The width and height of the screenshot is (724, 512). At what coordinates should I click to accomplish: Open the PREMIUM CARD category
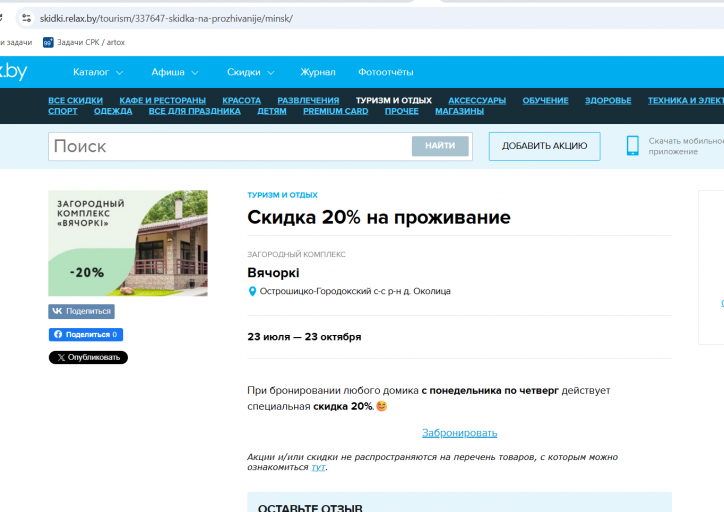point(336,111)
